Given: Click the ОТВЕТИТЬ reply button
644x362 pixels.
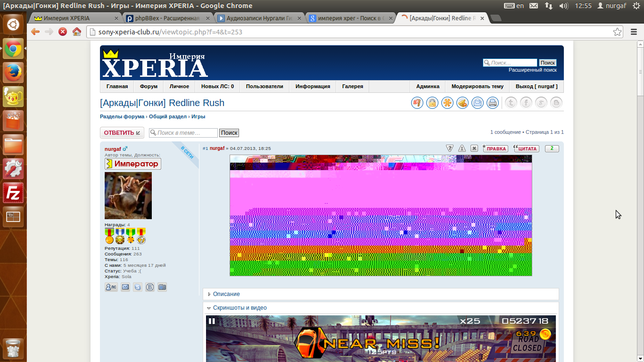Looking at the screenshot, I should click(122, 133).
